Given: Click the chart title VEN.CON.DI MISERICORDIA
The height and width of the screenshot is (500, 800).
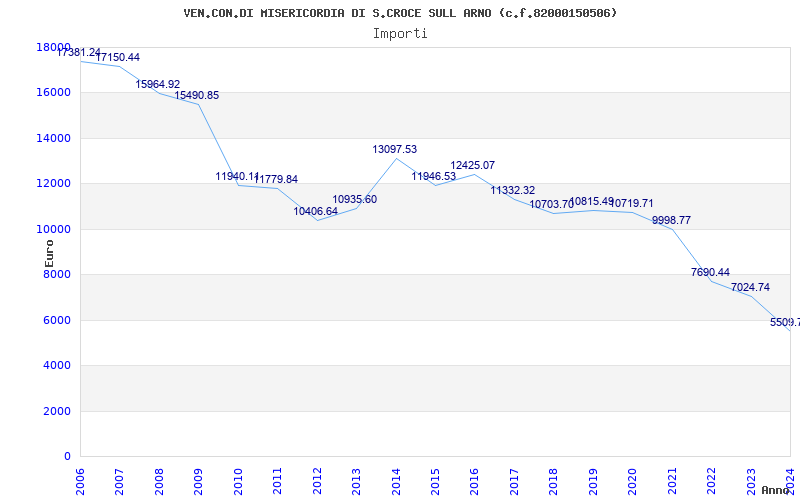Looking at the screenshot, I should pos(401,13).
